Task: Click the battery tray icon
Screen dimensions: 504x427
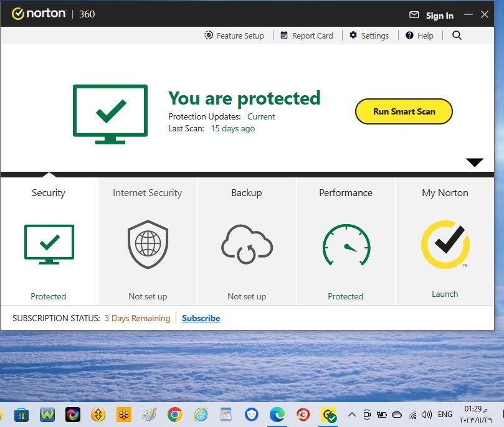Action: [x=381, y=415]
